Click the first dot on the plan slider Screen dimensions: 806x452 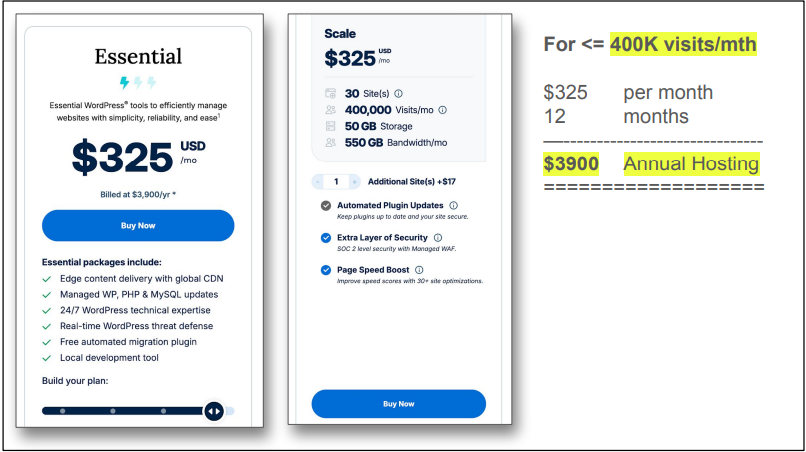pos(62,410)
